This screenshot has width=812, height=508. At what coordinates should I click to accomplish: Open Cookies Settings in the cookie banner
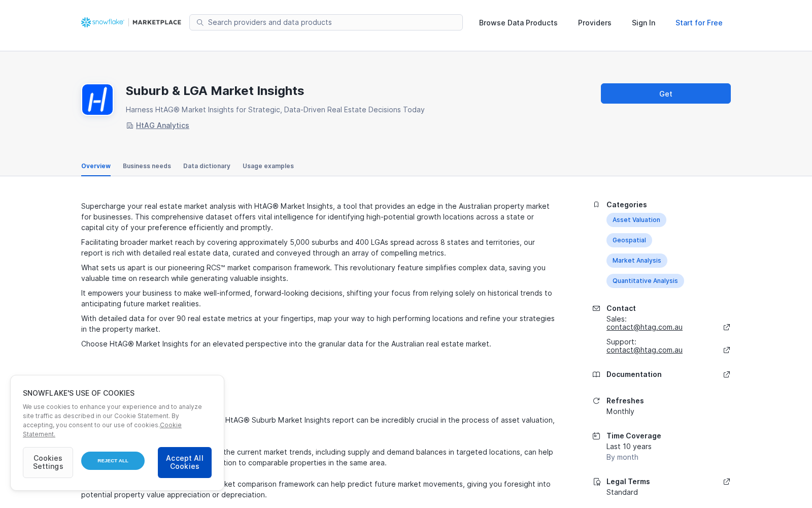[48, 462]
